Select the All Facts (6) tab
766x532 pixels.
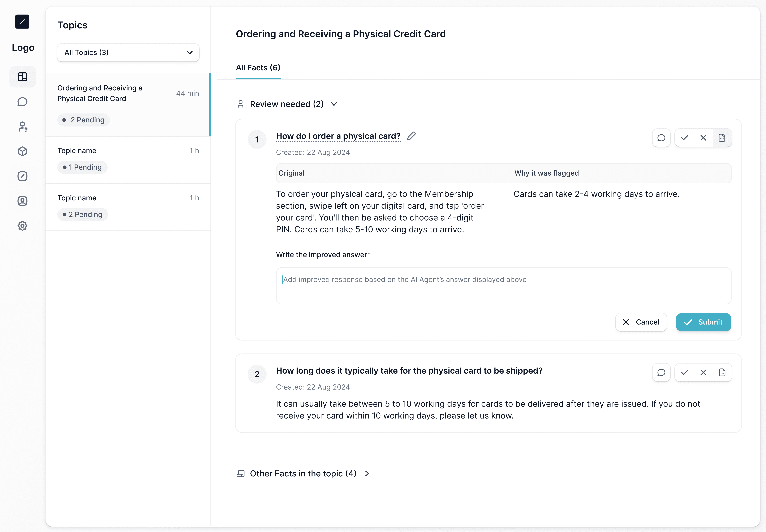coord(258,68)
